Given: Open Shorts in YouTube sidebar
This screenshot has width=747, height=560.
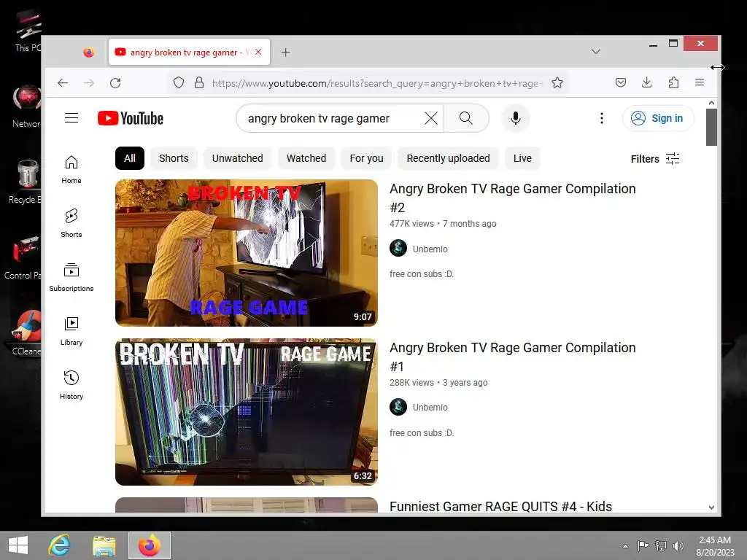Looking at the screenshot, I should coord(71,223).
